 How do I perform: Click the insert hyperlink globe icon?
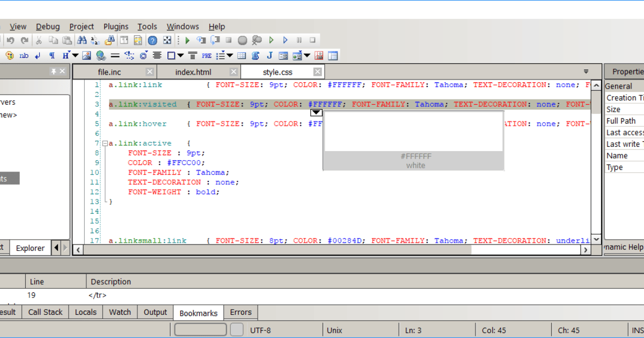100,55
